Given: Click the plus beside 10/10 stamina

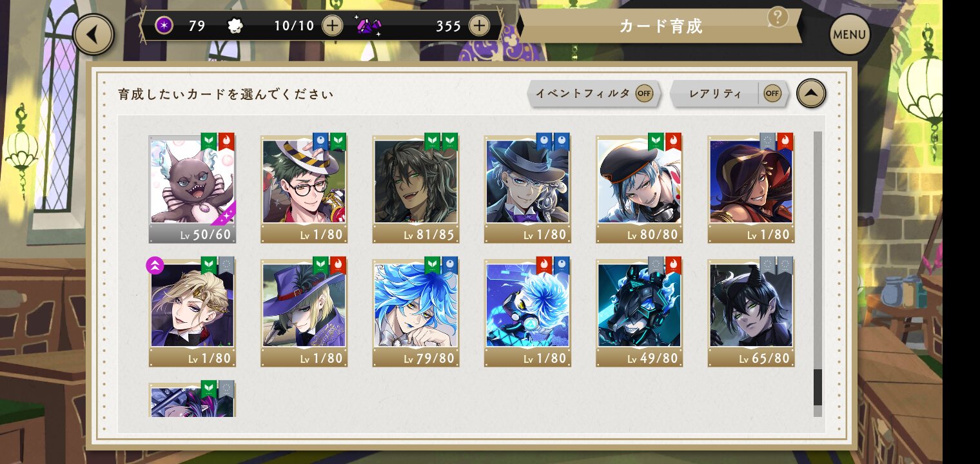Looking at the screenshot, I should pos(332,26).
